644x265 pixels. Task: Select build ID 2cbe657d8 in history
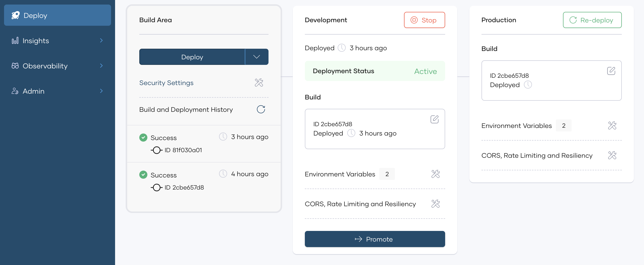184,188
